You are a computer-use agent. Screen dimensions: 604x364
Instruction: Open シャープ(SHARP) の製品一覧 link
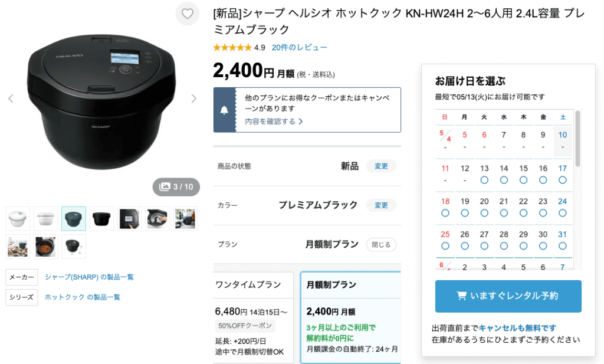click(x=89, y=277)
